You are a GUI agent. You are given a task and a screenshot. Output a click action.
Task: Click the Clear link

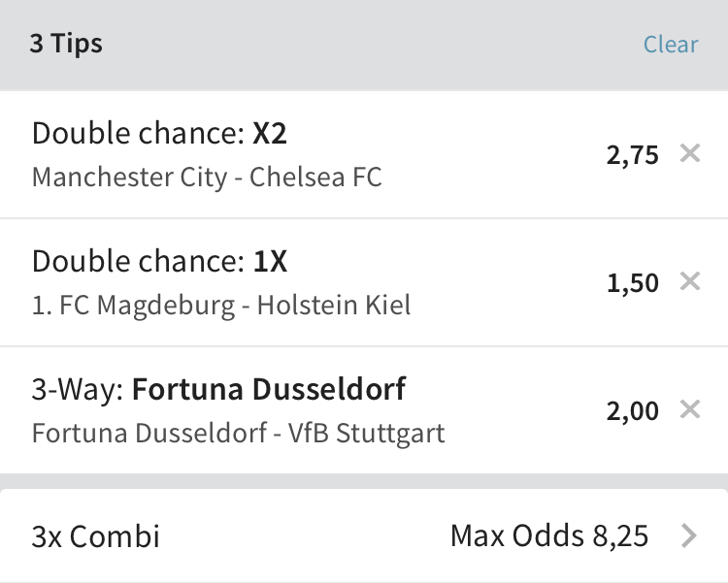click(671, 45)
